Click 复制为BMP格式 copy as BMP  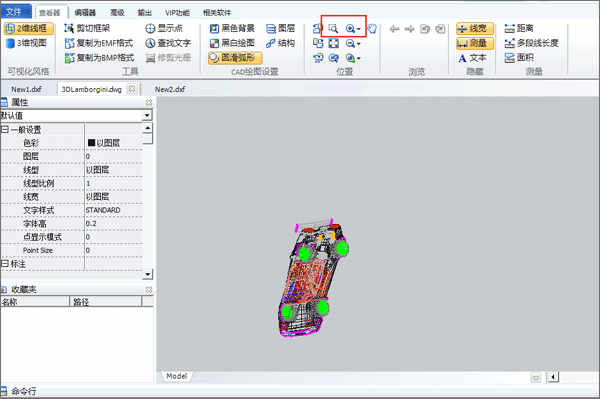coord(99,58)
